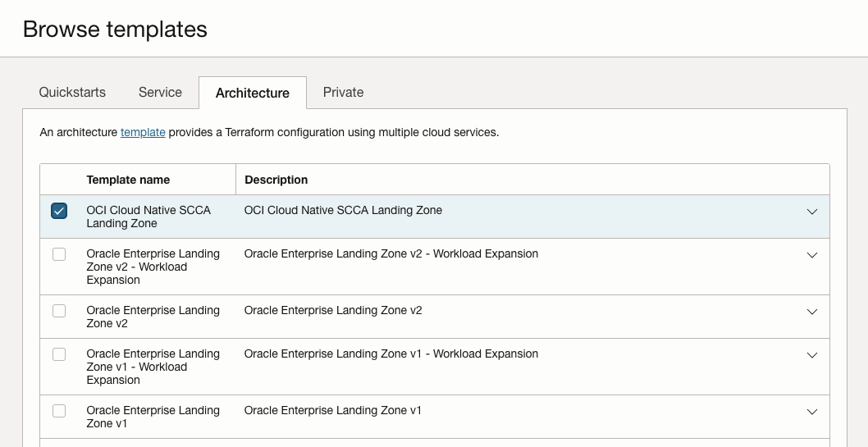
Task: Check the Oracle Enterprise Landing Zone v1 checkbox
Action: [59, 411]
